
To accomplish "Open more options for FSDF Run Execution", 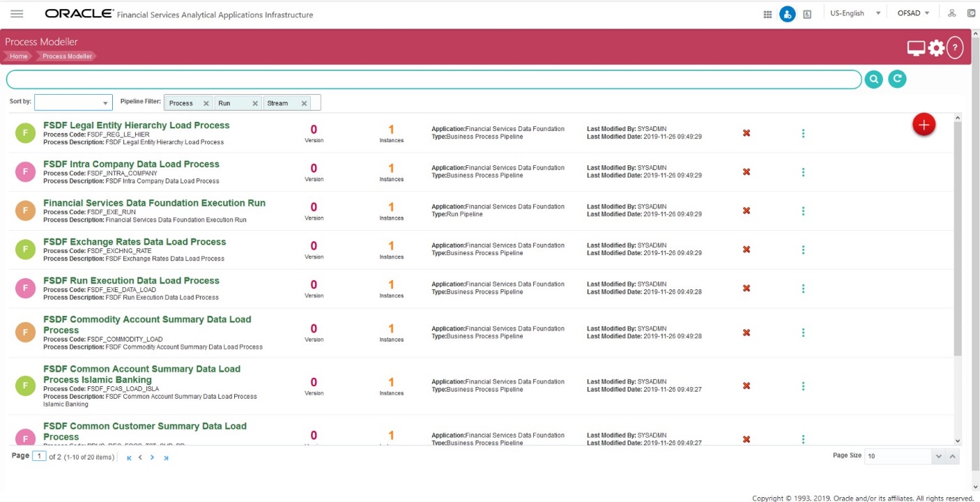I will 803,288.
